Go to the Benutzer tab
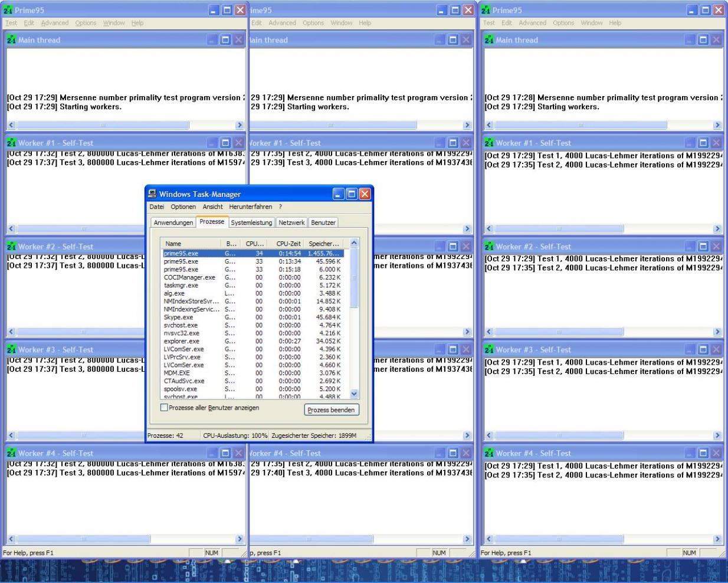728x583 pixels. [x=323, y=222]
